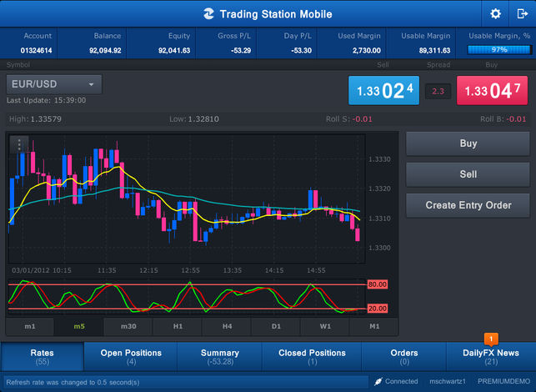Tap DailyFX News notification badge
The height and width of the screenshot is (392, 536).
491,339
